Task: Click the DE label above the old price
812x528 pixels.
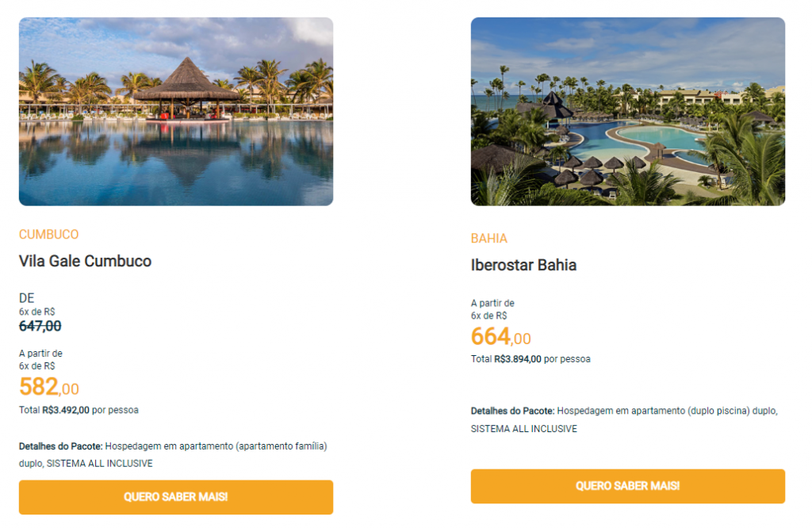Action: click(26, 298)
